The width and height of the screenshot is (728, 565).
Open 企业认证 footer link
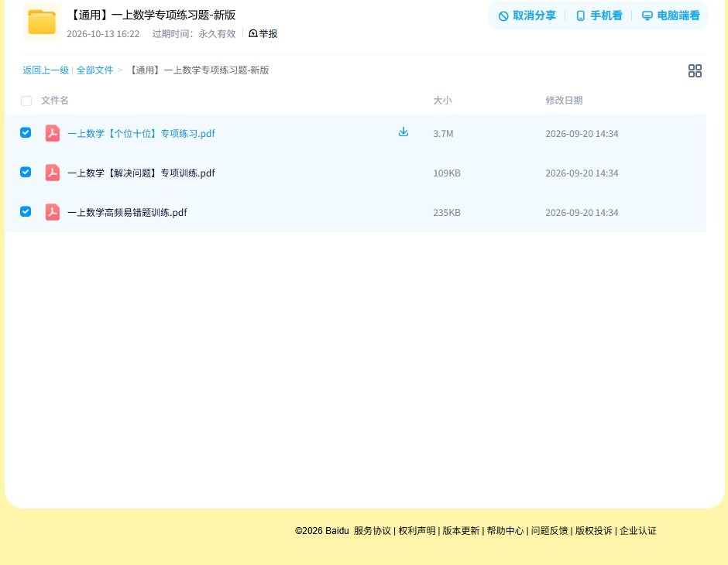pyautogui.click(x=638, y=531)
